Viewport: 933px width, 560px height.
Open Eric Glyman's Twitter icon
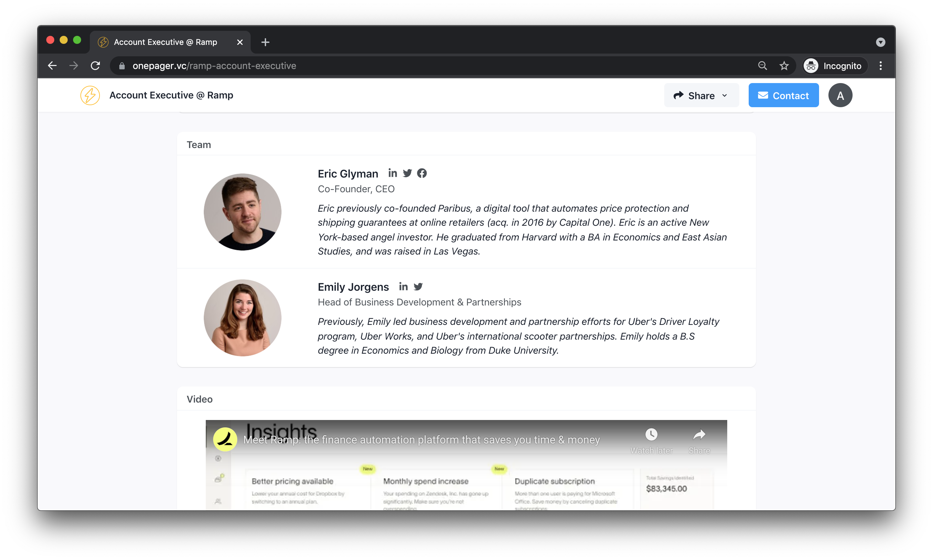(407, 173)
